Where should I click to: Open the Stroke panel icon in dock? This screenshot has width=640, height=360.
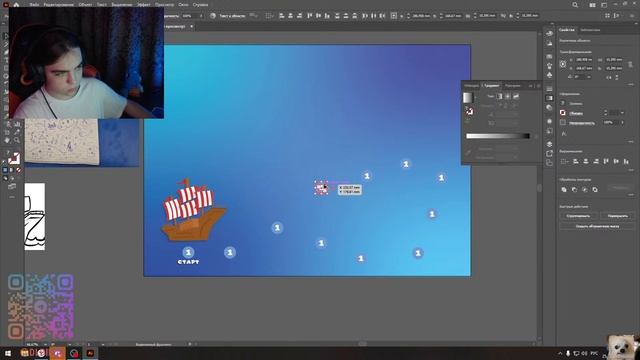[x=549, y=89]
